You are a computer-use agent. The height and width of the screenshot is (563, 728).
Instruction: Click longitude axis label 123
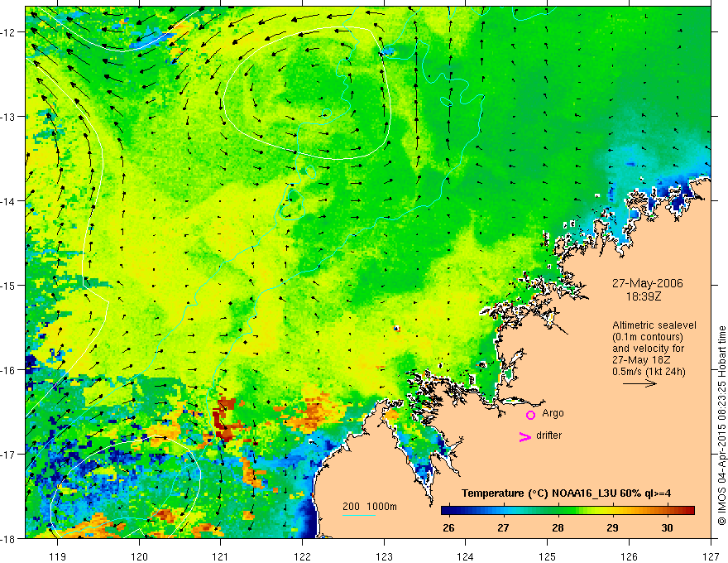tap(384, 556)
